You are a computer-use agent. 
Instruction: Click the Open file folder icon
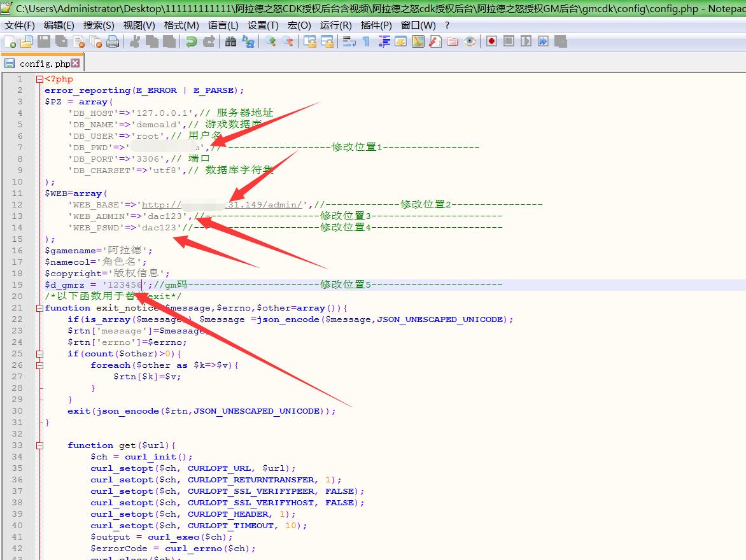pyautogui.click(x=27, y=41)
